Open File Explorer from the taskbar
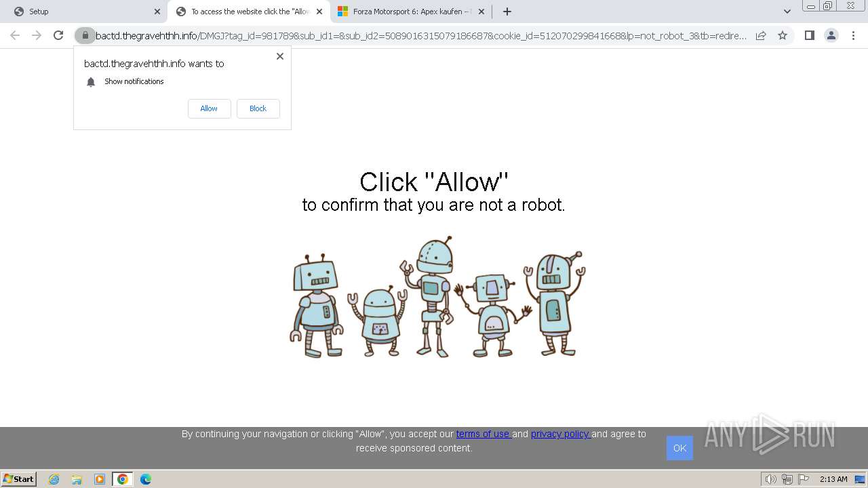The image size is (868, 488). pyautogui.click(x=77, y=479)
